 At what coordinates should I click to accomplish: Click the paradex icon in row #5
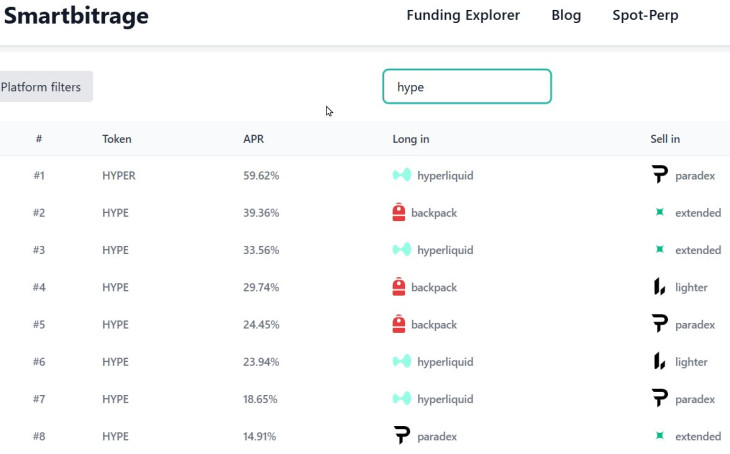[660, 324]
